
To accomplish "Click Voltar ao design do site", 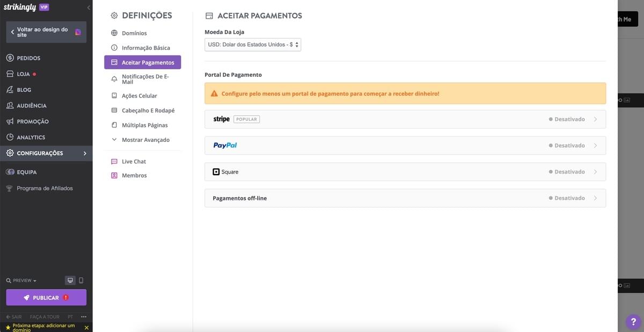I will pyautogui.click(x=46, y=32).
